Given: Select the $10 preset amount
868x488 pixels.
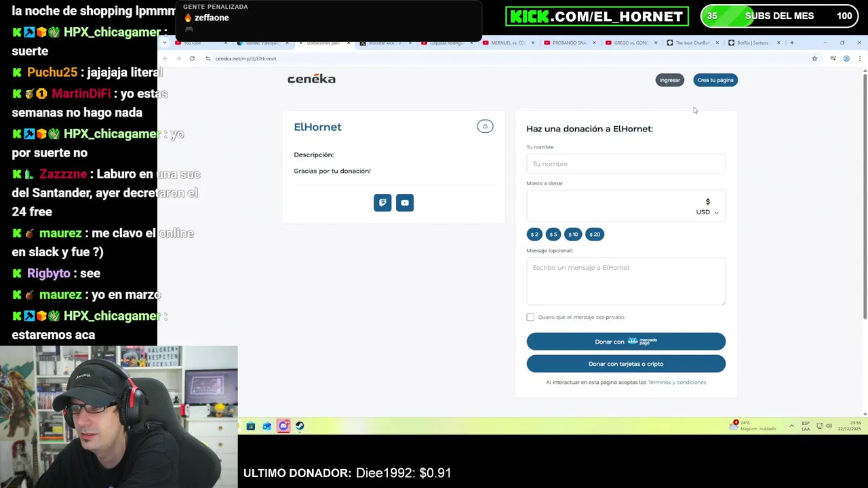Looking at the screenshot, I should [573, 235].
